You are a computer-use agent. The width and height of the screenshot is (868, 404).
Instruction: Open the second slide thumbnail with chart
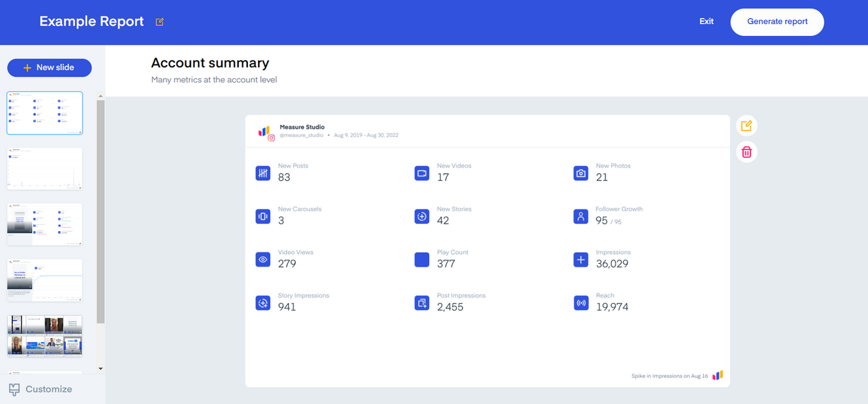[45, 169]
